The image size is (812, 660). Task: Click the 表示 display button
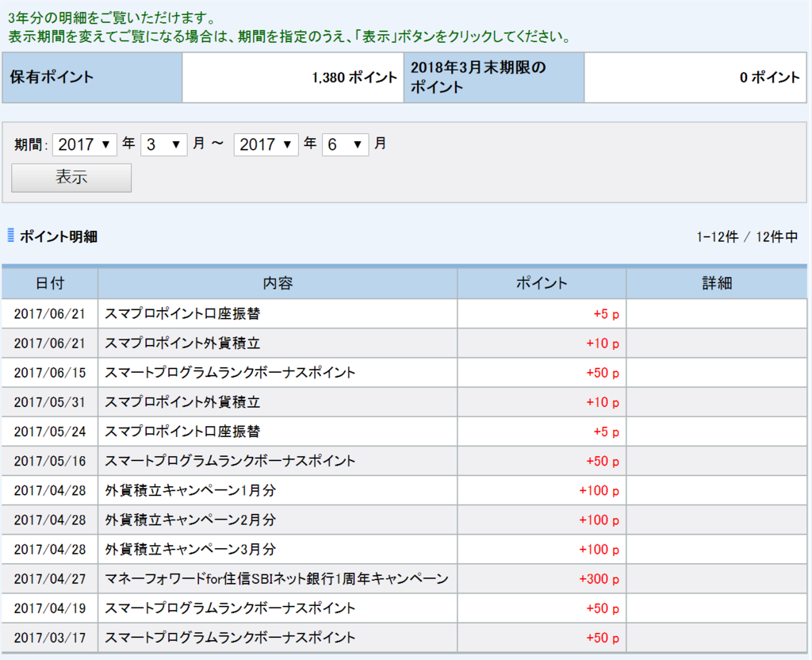[71, 177]
